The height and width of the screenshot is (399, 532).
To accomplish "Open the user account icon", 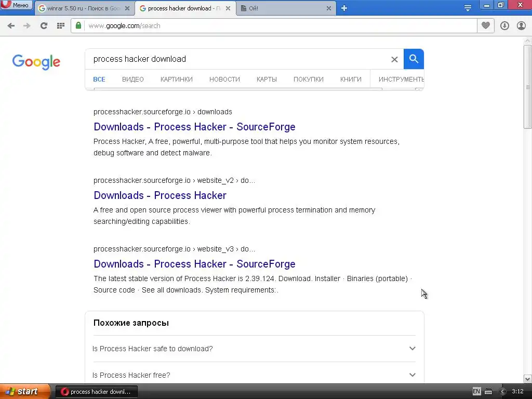I will pyautogui.click(x=521, y=26).
